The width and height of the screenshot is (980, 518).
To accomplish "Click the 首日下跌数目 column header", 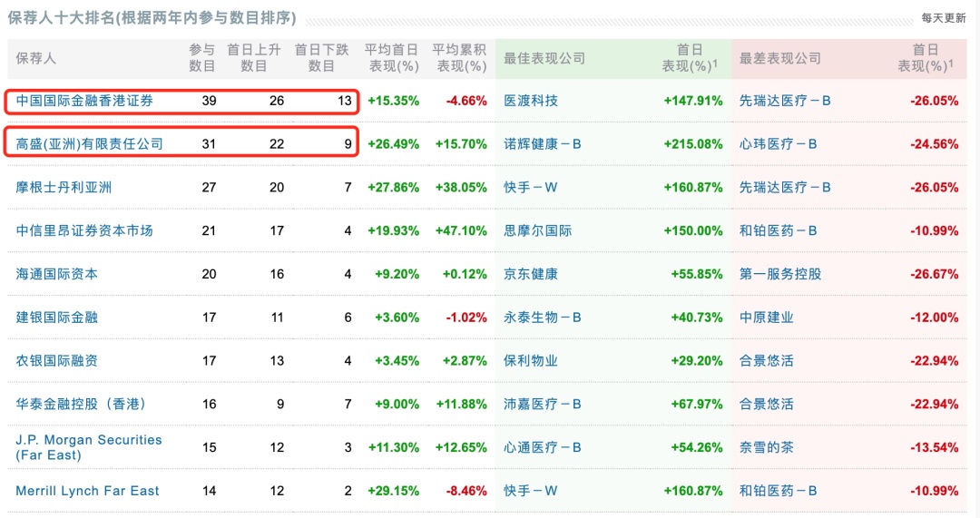I will tap(321, 57).
